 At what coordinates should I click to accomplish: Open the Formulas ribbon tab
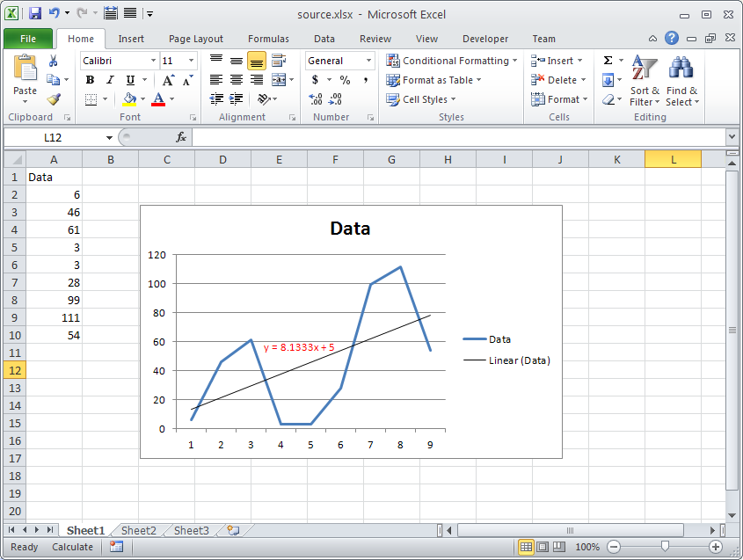pyautogui.click(x=268, y=39)
